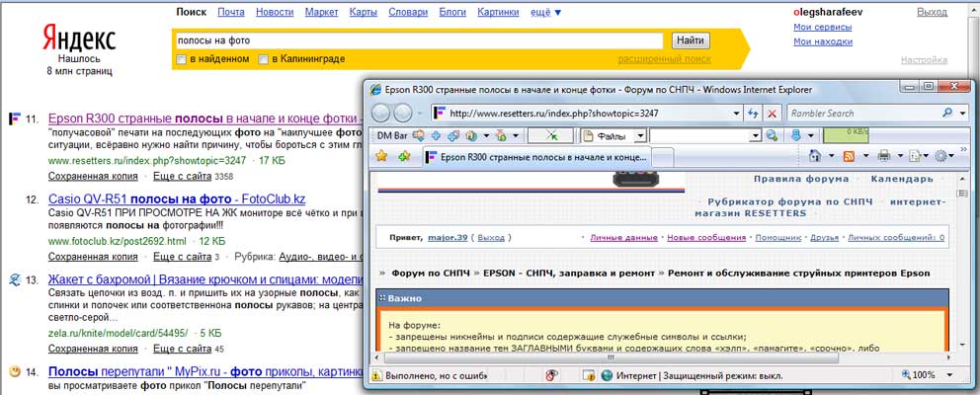Viewport: 980px width, 395px height.
Task: Open the Маркет tab on Yandex
Action: click(x=321, y=12)
